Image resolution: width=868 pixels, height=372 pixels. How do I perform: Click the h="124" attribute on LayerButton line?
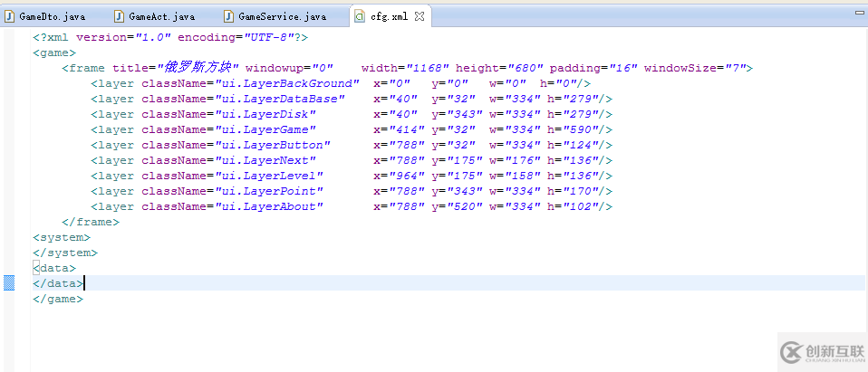pyautogui.click(x=574, y=146)
